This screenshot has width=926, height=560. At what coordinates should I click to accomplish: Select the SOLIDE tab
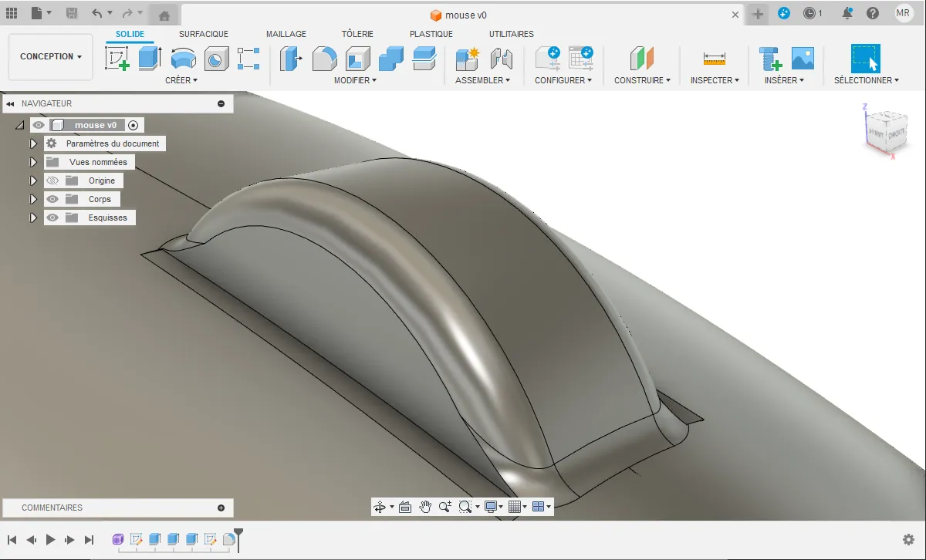[x=130, y=34]
